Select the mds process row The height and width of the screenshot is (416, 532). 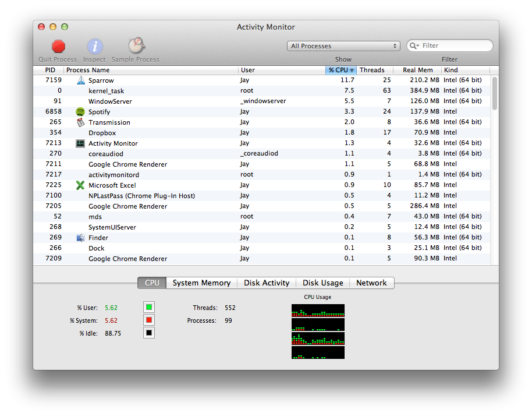click(262, 217)
